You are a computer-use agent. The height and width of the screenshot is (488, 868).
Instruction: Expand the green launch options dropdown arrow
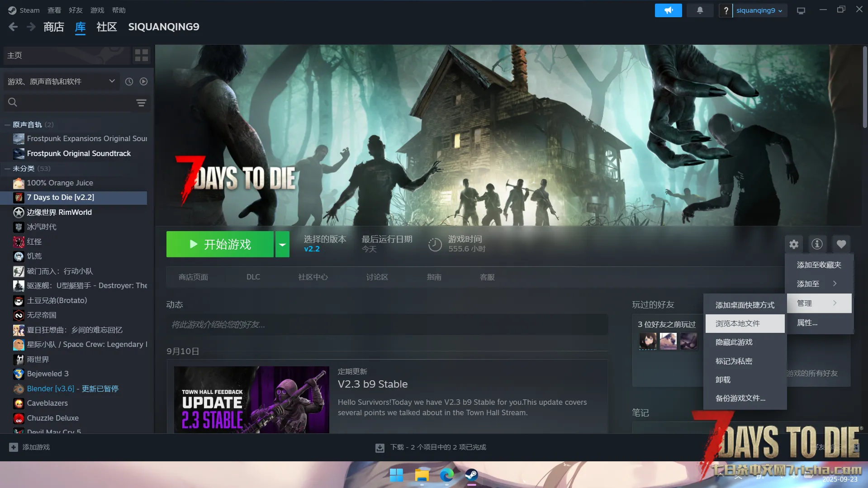282,244
